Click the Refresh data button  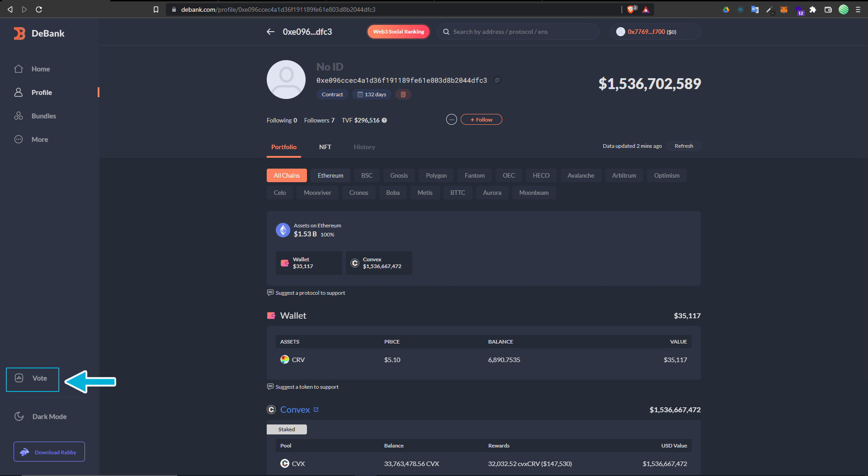(x=683, y=146)
